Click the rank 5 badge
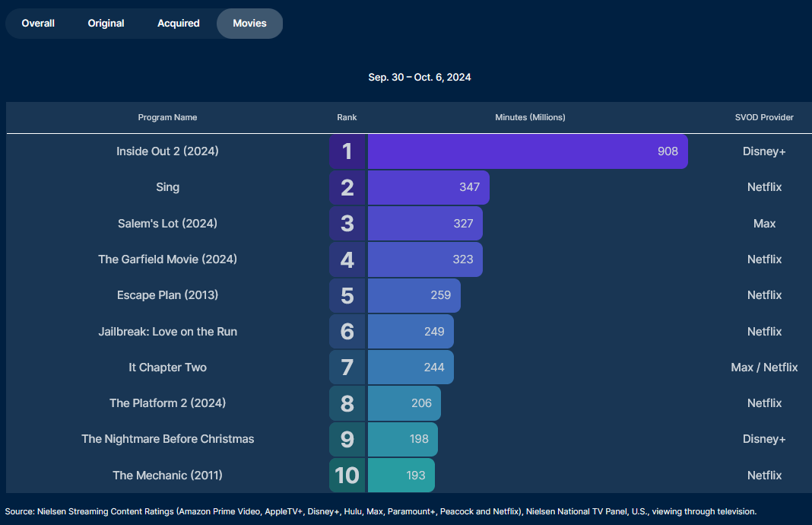The image size is (812, 525). point(347,295)
